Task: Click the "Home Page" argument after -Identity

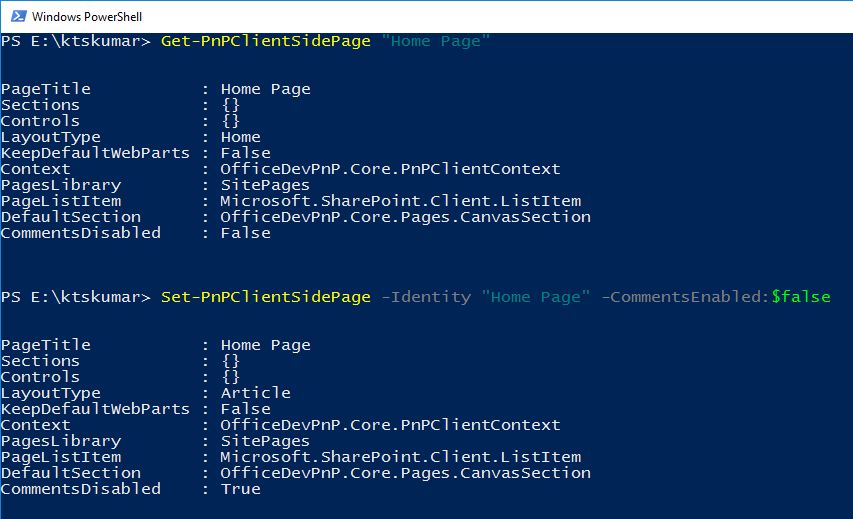Action: pyautogui.click(x=535, y=297)
